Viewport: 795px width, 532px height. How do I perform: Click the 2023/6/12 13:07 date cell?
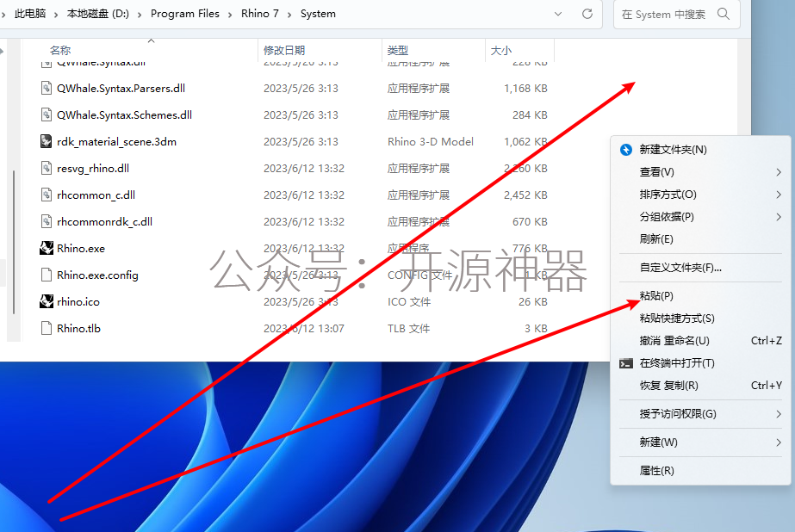[x=304, y=328]
